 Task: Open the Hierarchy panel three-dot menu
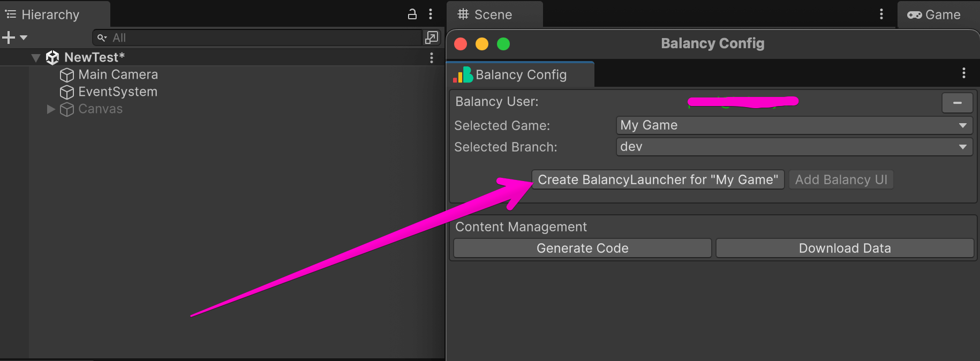click(431, 14)
